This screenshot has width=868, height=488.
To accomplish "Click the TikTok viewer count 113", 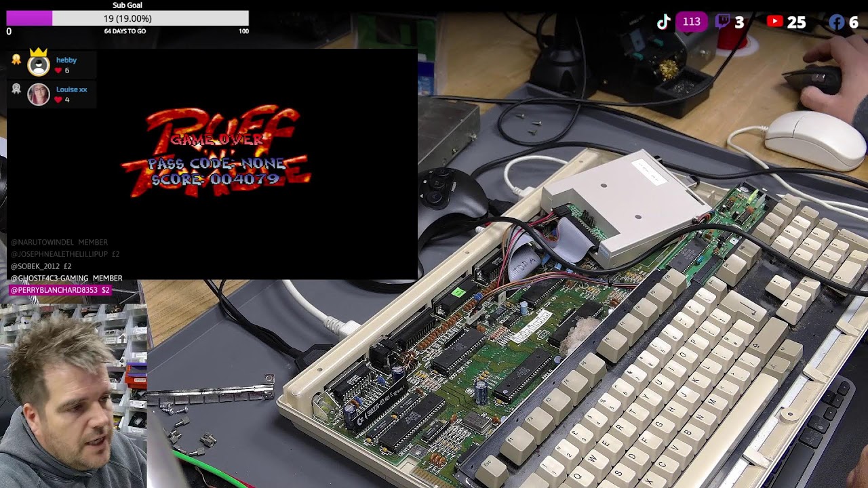I will tap(691, 22).
